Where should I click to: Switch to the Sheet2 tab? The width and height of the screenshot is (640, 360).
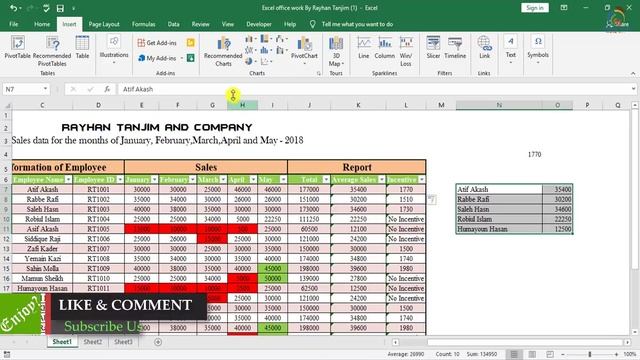[93, 342]
